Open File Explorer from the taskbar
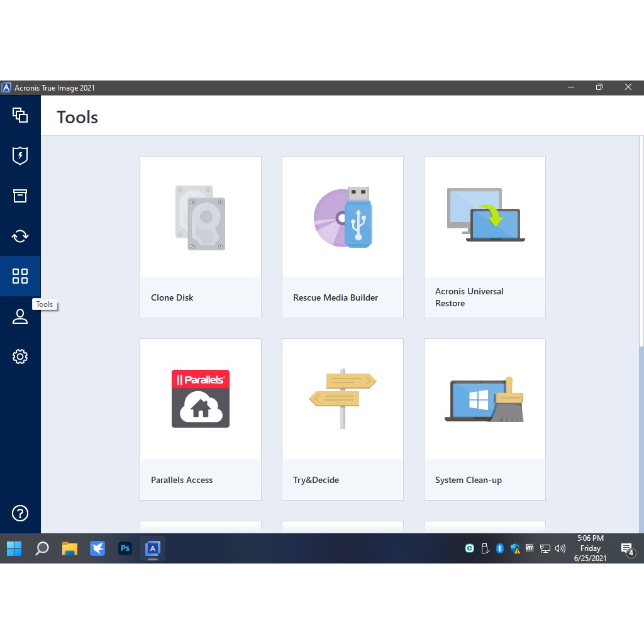This screenshot has width=644, height=644. click(69, 548)
